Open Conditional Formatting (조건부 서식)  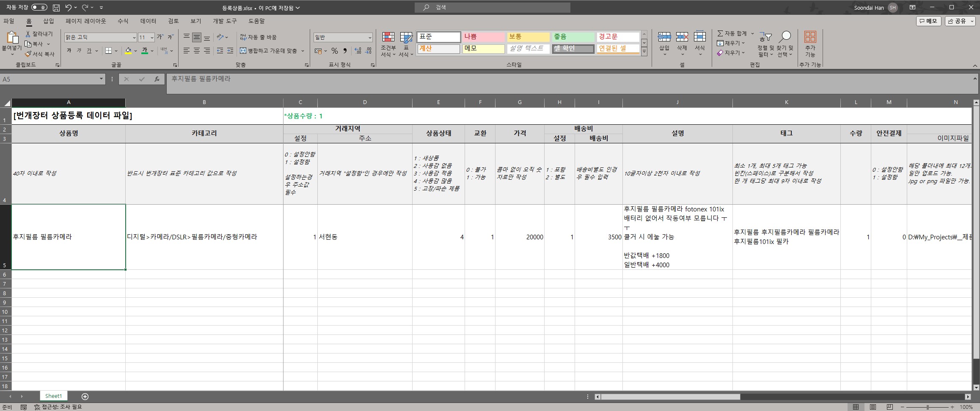388,44
